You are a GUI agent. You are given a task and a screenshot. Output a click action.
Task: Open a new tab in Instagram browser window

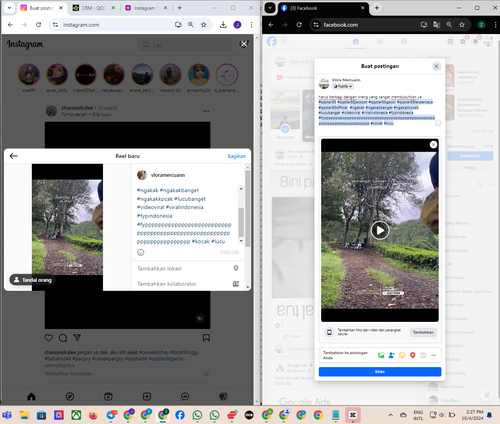pyautogui.click(x=180, y=8)
